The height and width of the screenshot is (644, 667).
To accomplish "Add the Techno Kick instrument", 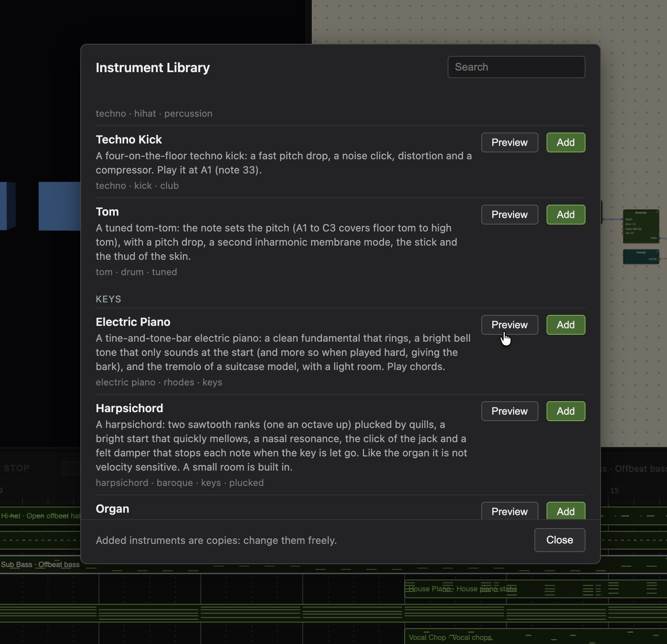I will click(566, 142).
